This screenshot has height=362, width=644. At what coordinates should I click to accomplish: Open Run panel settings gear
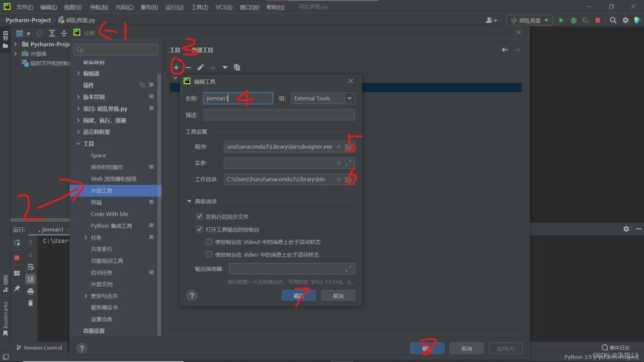[x=626, y=229]
